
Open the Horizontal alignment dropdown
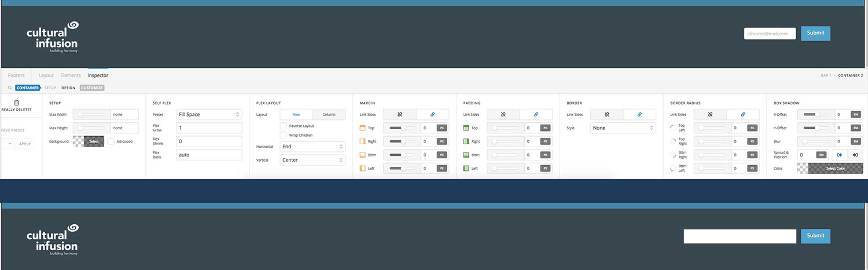coord(312,147)
